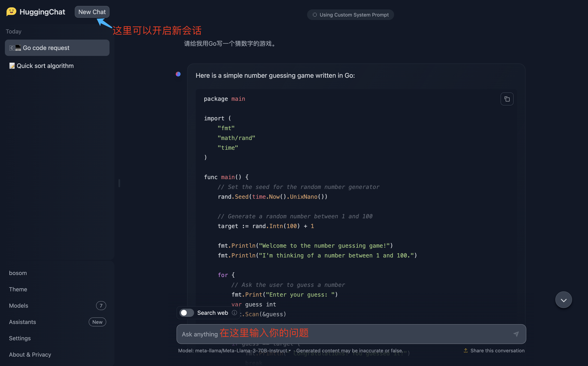The width and height of the screenshot is (588, 366).
Task: Click the scroll-to-bottom chevron button
Action: tap(563, 300)
